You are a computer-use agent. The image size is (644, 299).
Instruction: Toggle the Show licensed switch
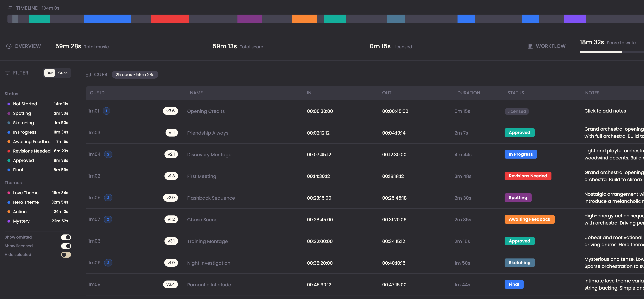pos(66,246)
